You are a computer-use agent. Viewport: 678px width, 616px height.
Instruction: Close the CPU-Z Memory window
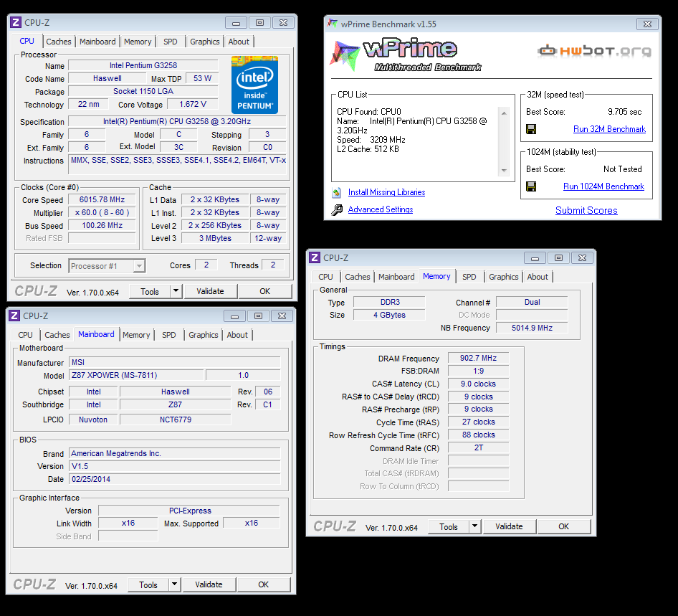tap(582, 258)
